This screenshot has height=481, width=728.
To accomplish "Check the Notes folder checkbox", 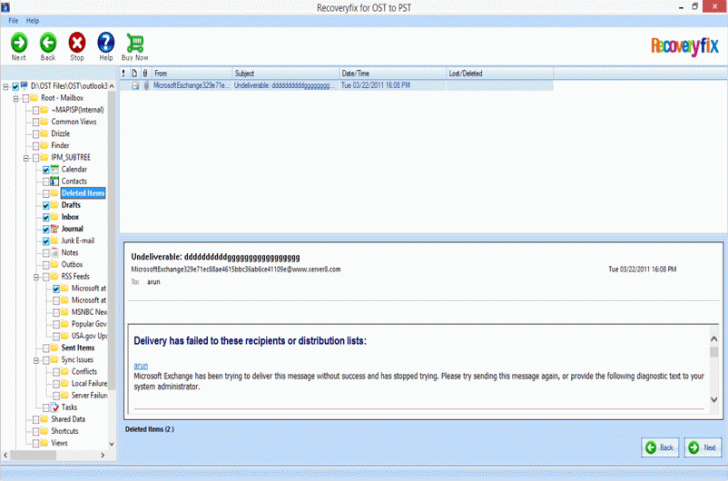I will [x=46, y=253].
